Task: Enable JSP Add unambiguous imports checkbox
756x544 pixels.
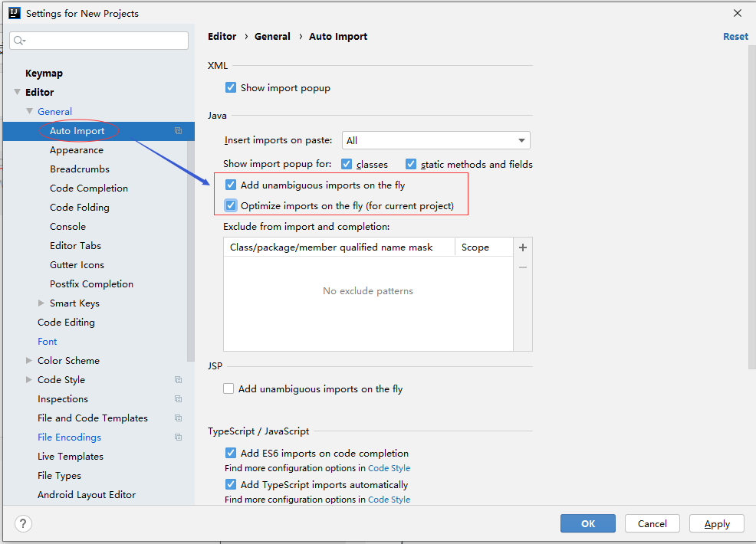Action: (x=228, y=389)
